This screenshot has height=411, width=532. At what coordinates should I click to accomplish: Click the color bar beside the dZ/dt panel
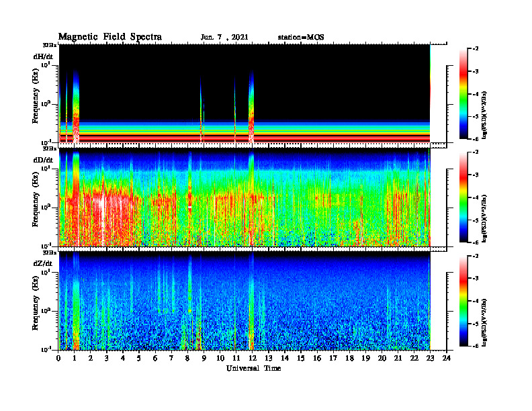click(463, 301)
